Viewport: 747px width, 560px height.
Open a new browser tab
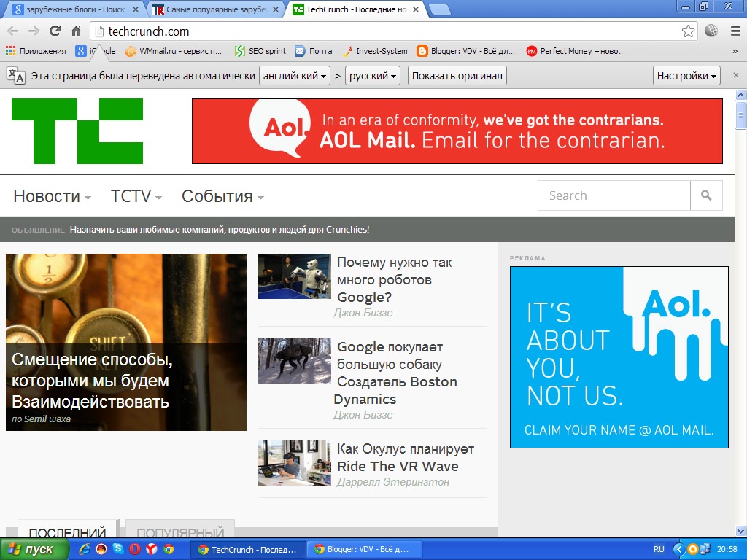(x=439, y=10)
